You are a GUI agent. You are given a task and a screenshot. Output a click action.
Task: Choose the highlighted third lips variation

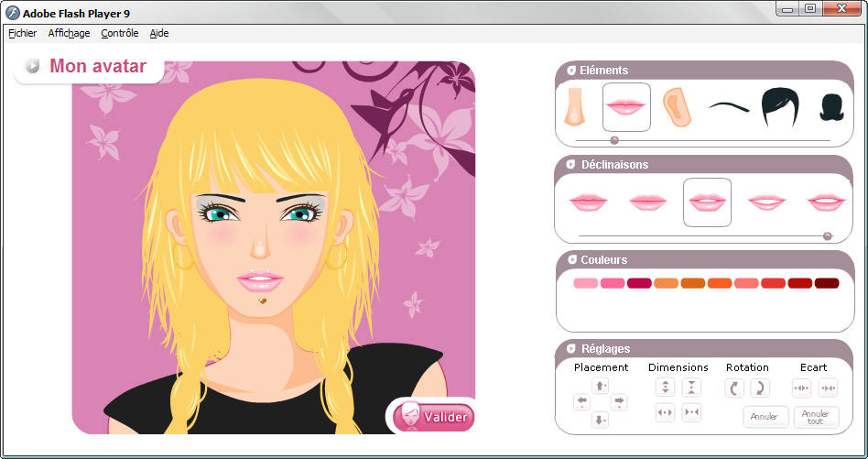click(x=707, y=202)
